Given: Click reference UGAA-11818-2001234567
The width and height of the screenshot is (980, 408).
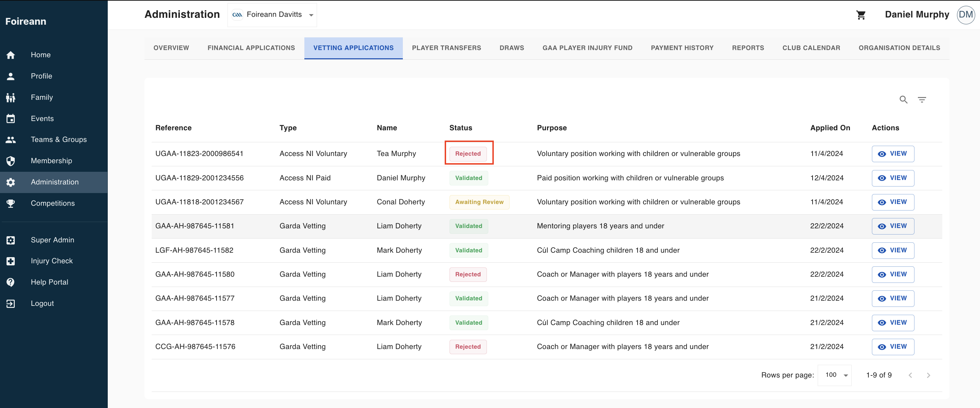Looking at the screenshot, I should (x=199, y=202).
